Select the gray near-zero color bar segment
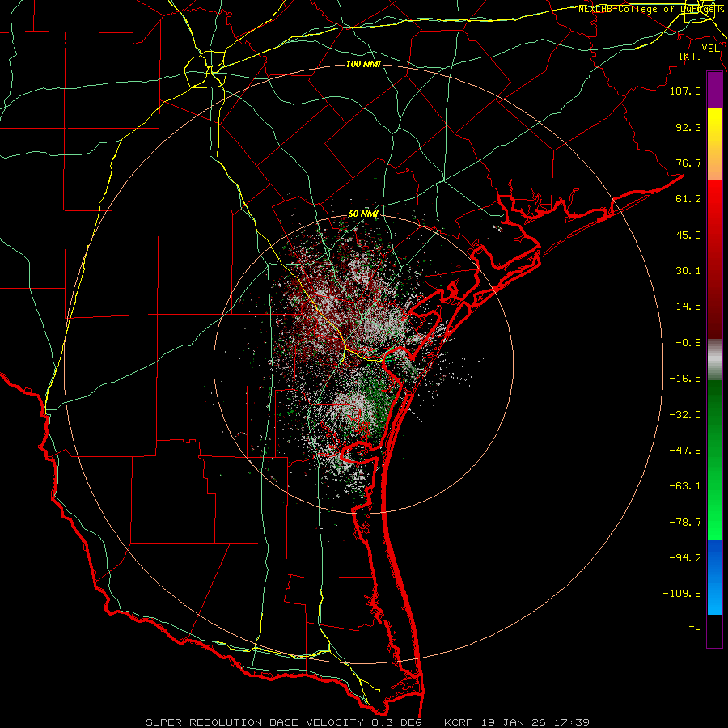This screenshot has width=728, height=728. 714,360
